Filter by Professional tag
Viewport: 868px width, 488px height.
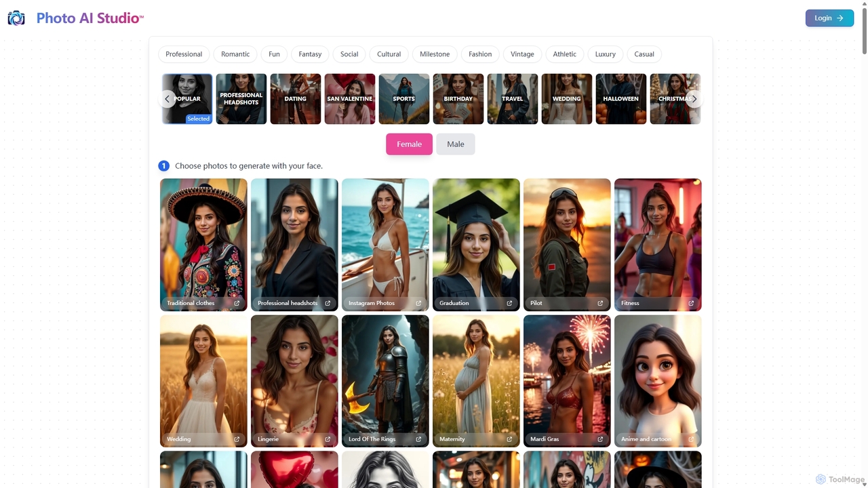[x=184, y=54]
